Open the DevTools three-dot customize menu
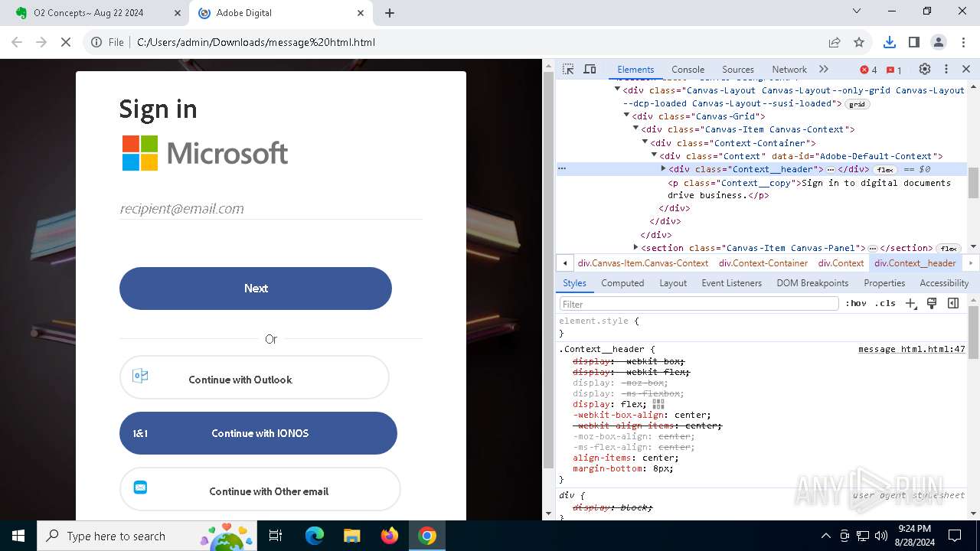The width and height of the screenshot is (980, 551). (x=946, y=69)
